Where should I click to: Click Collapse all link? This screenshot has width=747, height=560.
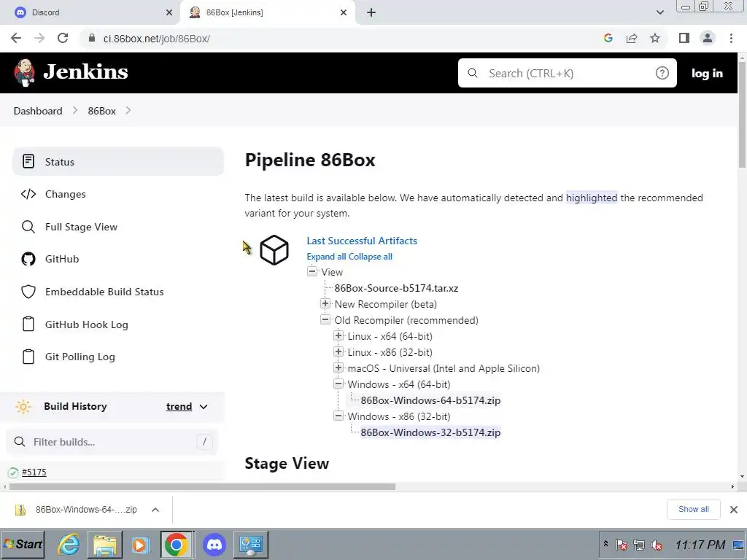pyautogui.click(x=370, y=256)
